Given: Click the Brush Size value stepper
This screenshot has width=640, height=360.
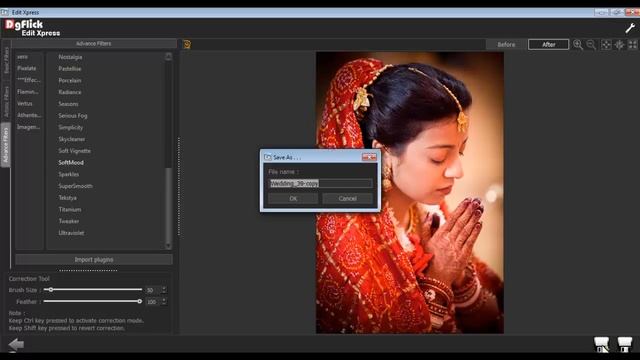Looking at the screenshot, I should click(164, 290).
